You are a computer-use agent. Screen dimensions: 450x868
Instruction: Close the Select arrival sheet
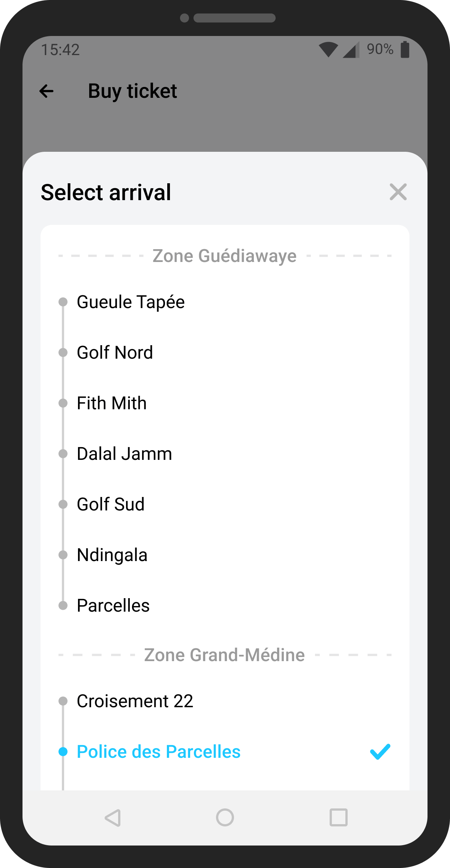398,192
